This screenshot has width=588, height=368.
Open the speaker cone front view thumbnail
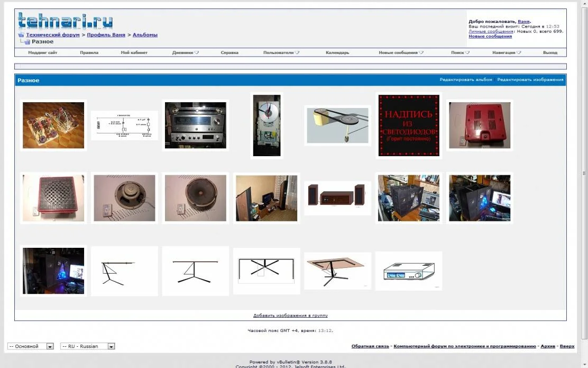pyautogui.click(x=195, y=198)
